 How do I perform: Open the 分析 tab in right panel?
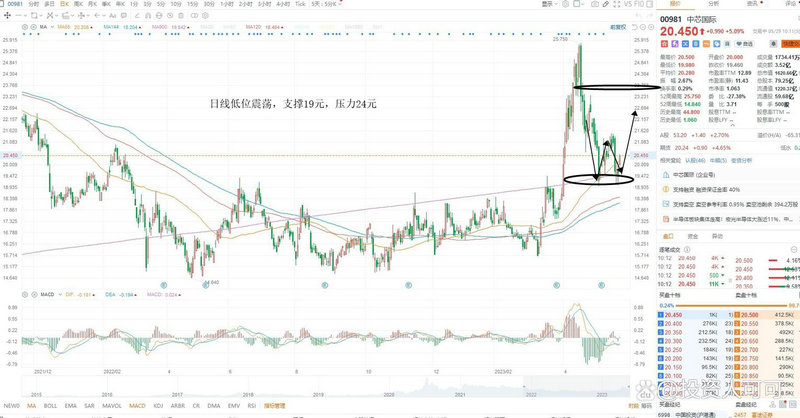point(713,4)
